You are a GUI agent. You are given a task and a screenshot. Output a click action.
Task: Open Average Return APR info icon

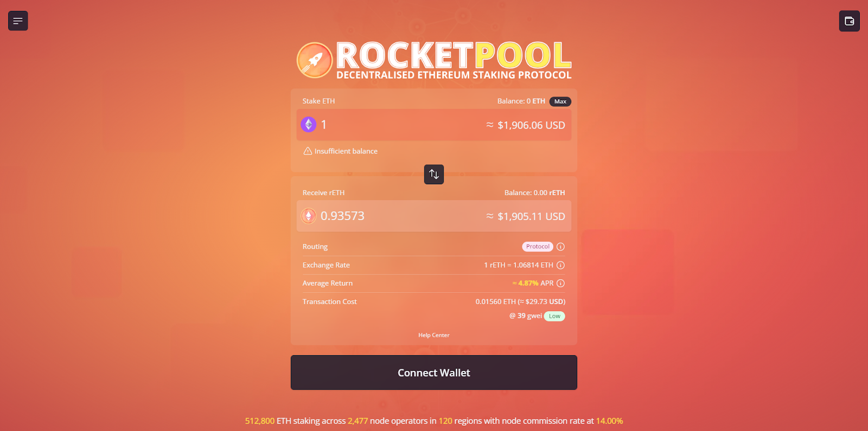pyautogui.click(x=561, y=283)
